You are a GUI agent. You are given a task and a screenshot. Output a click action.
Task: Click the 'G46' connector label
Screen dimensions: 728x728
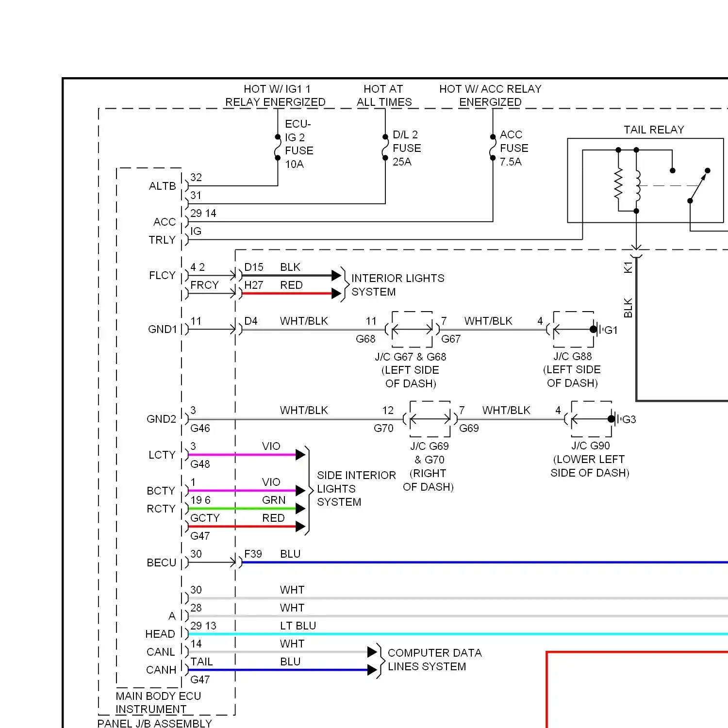200,429
